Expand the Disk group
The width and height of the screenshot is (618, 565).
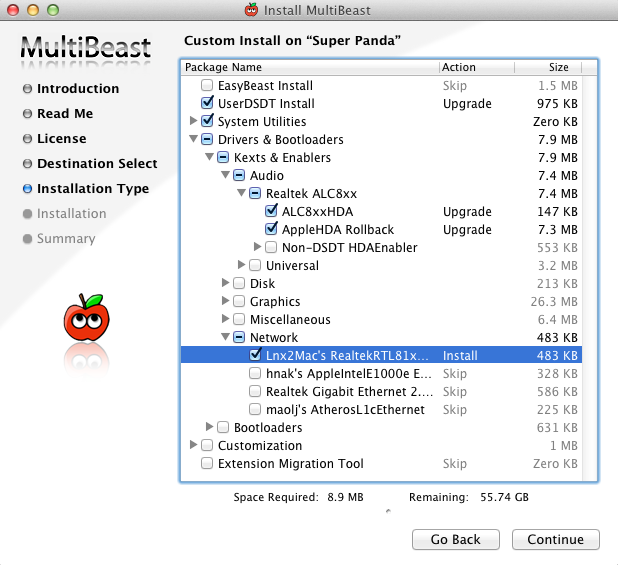pyautogui.click(x=225, y=282)
